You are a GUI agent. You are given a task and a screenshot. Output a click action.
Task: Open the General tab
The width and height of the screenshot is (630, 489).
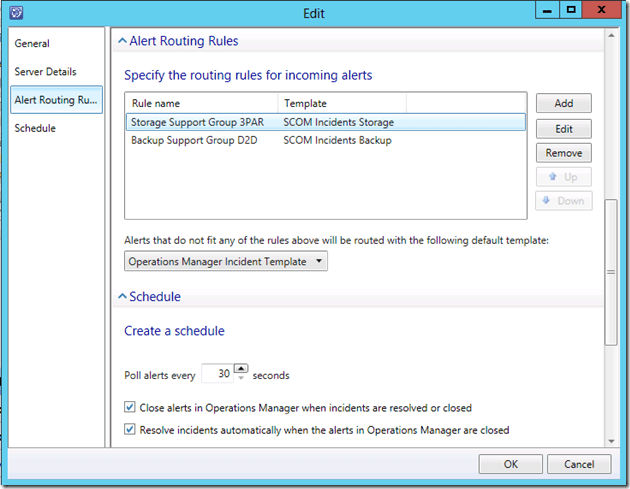32,44
